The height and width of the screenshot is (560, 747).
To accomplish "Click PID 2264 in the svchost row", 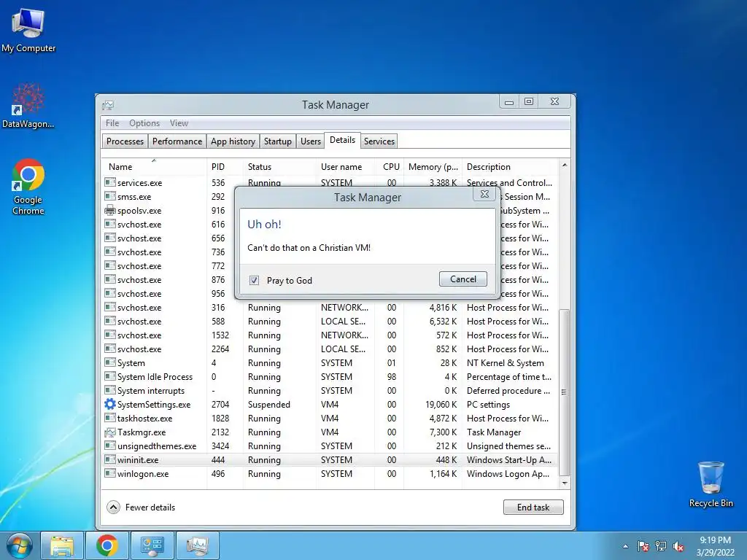I will pyautogui.click(x=220, y=349).
